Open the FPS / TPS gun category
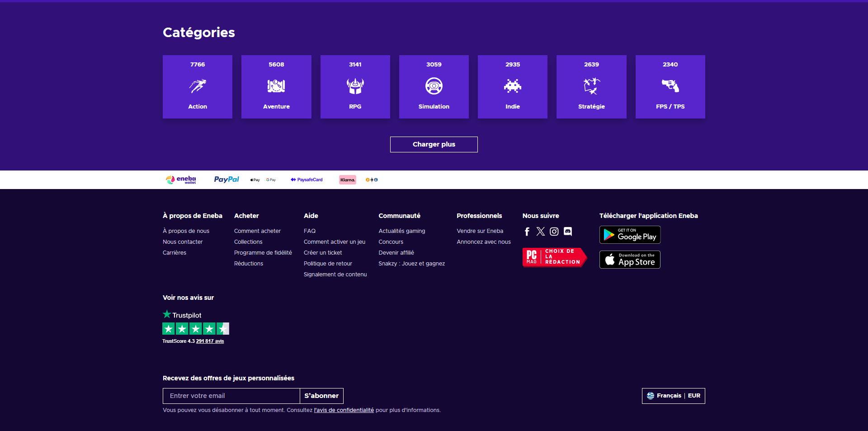 pyautogui.click(x=670, y=87)
